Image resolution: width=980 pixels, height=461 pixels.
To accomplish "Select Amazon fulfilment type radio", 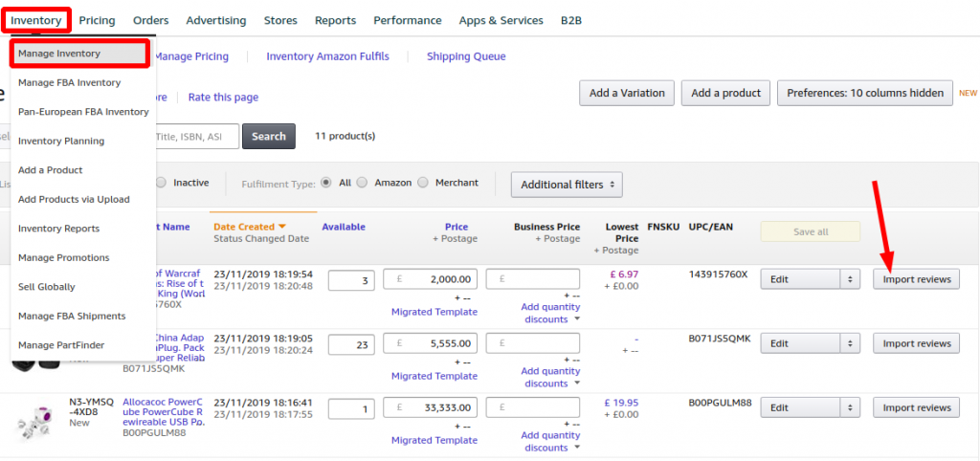I will [x=361, y=183].
